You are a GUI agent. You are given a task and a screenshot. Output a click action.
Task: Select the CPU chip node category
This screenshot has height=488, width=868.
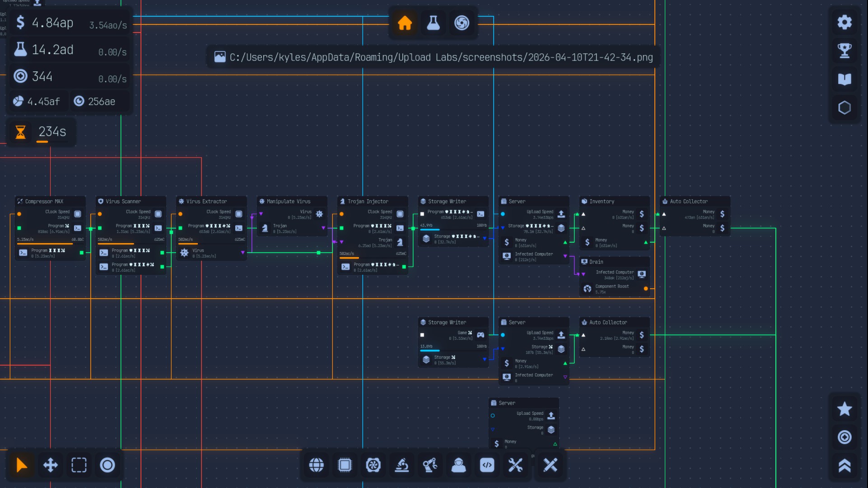point(345,465)
